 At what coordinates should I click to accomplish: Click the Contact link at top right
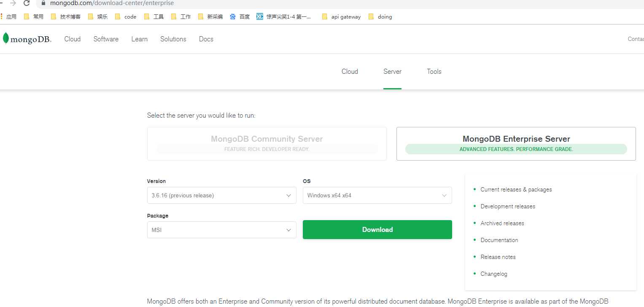coord(636,39)
